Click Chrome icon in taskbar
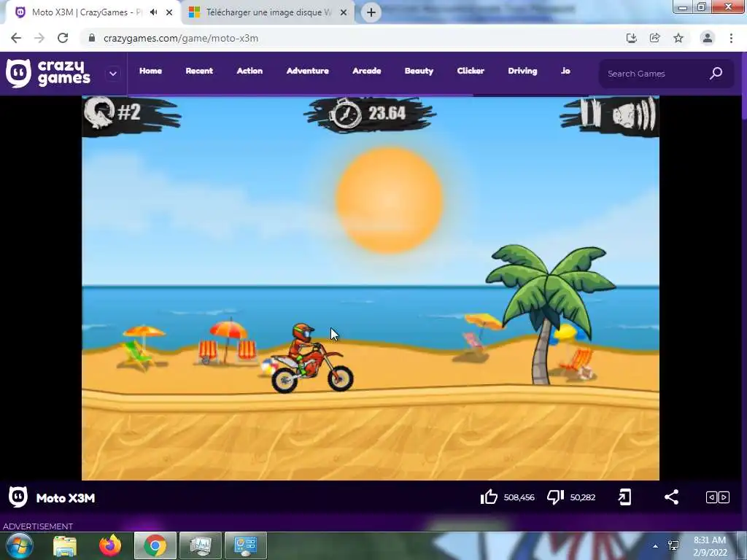Viewport: 747px width, 560px height. (155, 545)
